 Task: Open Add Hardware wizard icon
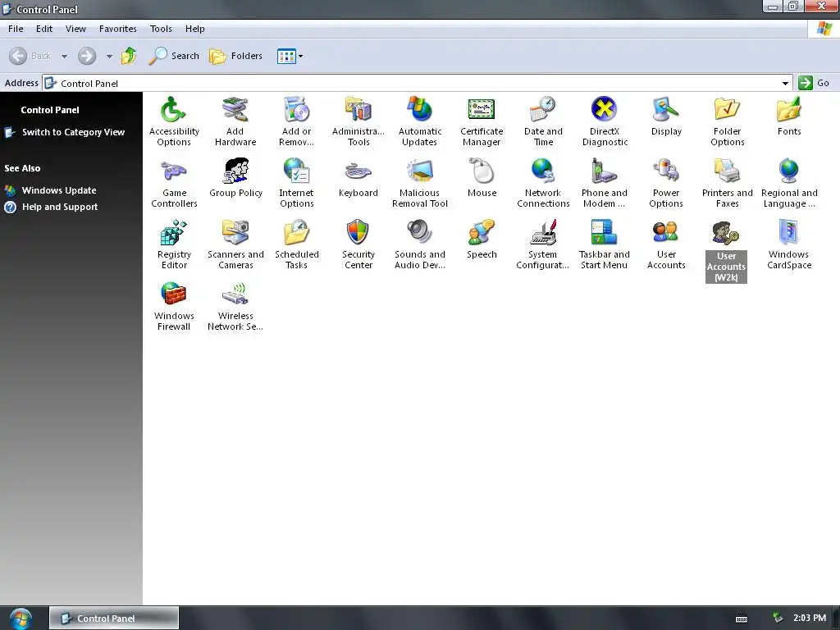235,121
